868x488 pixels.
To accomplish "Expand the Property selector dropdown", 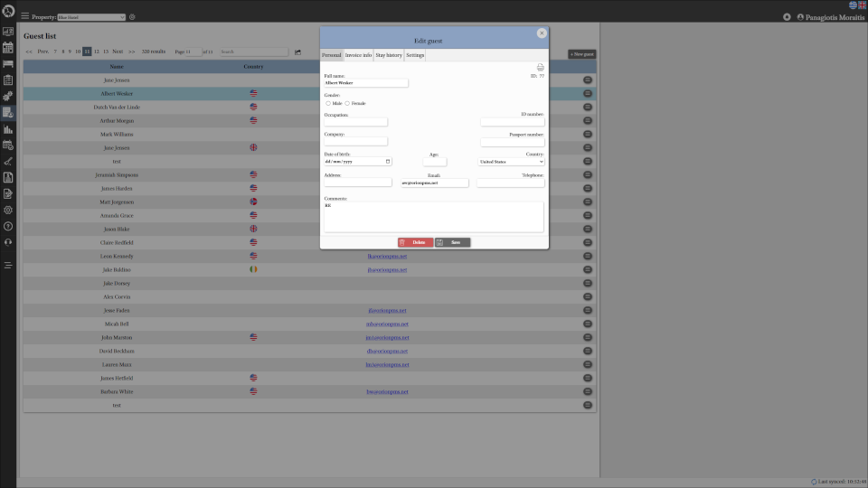I will pos(91,17).
